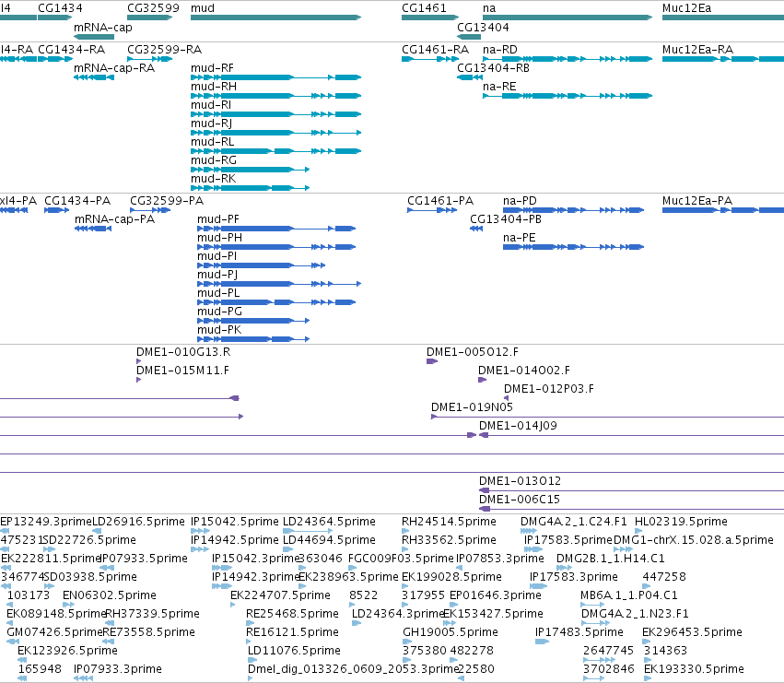The width and height of the screenshot is (784, 683).
Task: Click the mRNA-cap-PA protein feature
Action: click(x=93, y=229)
